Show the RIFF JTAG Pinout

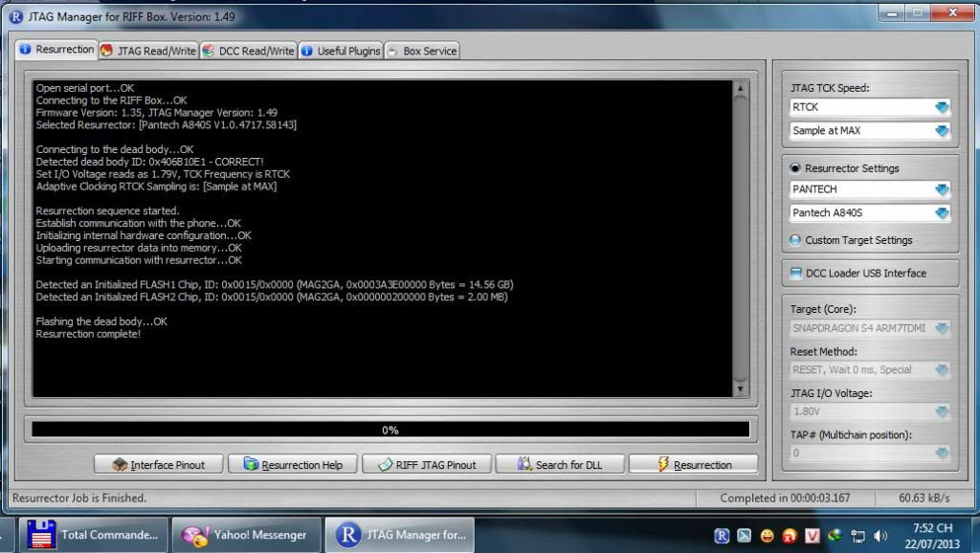tap(427, 465)
